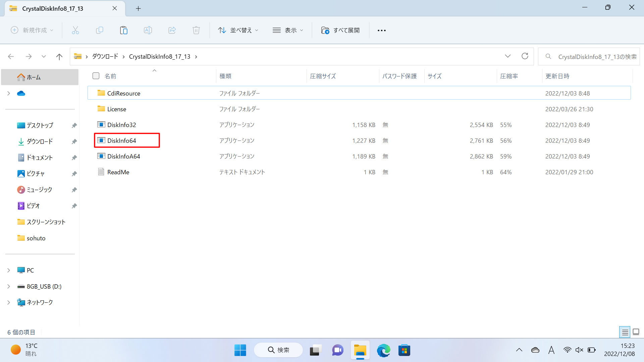Click the Rename icon in the toolbar
The height and width of the screenshot is (362, 644).
pos(148,30)
